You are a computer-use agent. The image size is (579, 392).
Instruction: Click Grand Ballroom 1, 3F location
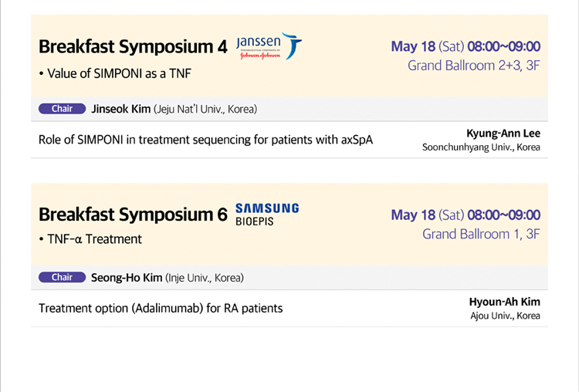click(x=481, y=234)
